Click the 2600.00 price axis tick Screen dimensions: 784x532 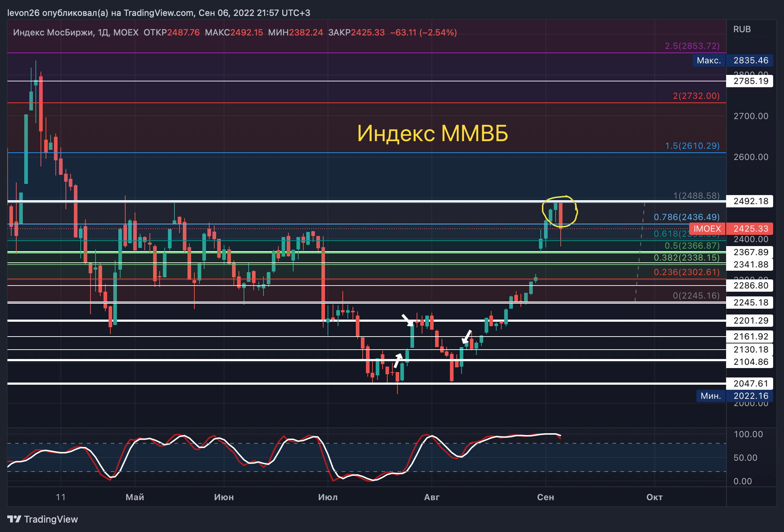(x=751, y=157)
